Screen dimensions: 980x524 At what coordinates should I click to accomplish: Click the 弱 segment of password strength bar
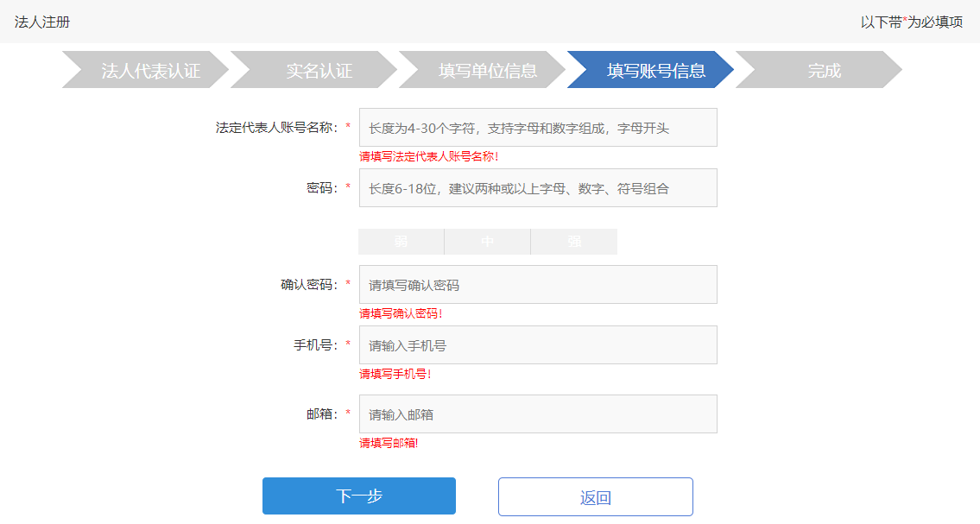coord(401,241)
